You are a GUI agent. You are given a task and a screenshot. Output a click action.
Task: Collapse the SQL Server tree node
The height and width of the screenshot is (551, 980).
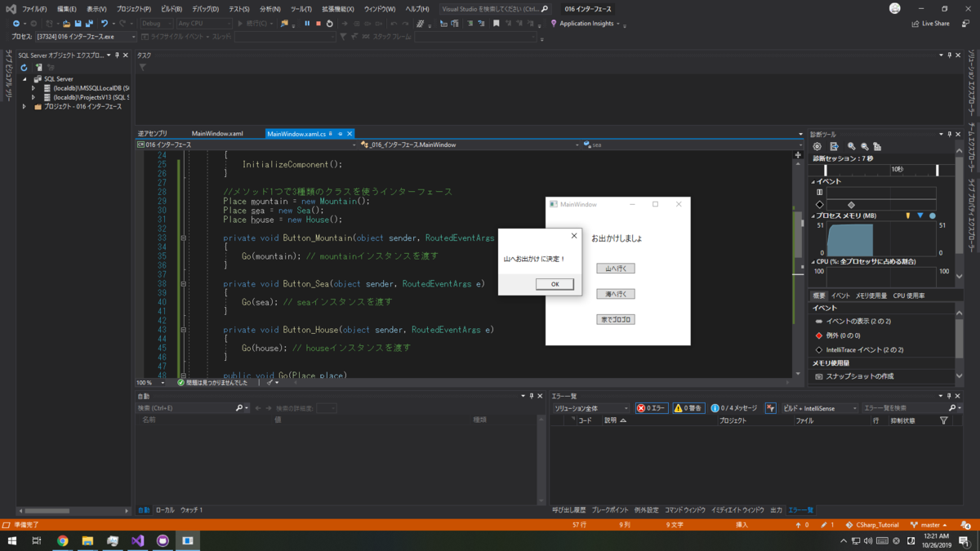26,79
